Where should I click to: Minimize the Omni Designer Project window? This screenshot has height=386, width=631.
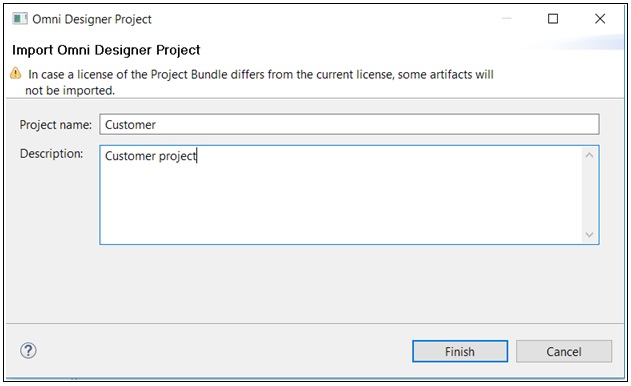[507, 19]
